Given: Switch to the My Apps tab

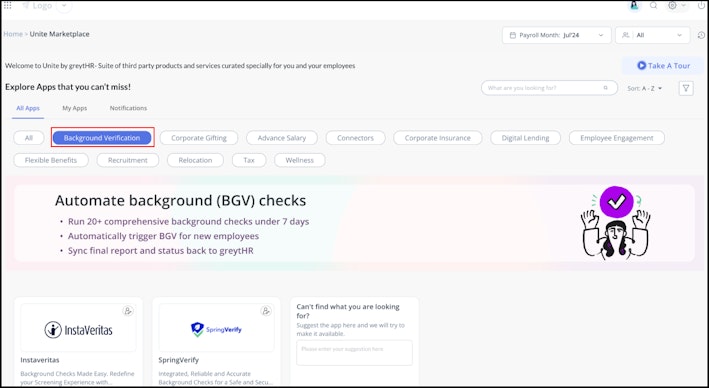Looking at the screenshot, I should coord(75,108).
